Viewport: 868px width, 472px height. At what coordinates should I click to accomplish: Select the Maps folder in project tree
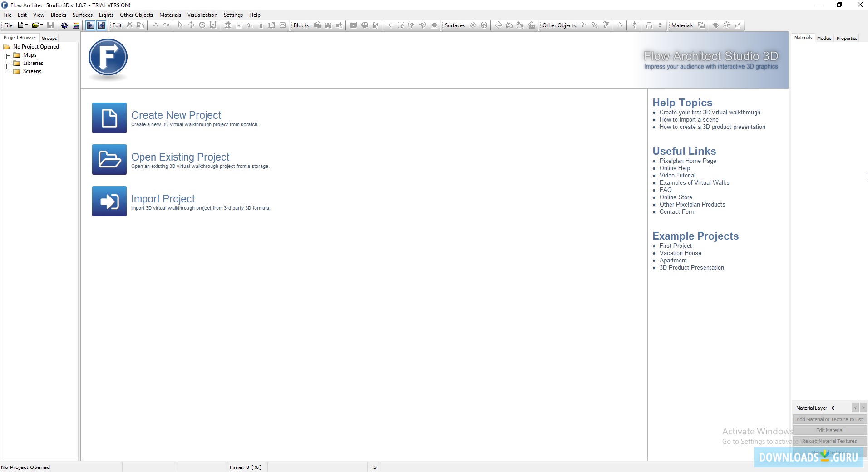coord(30,55)
